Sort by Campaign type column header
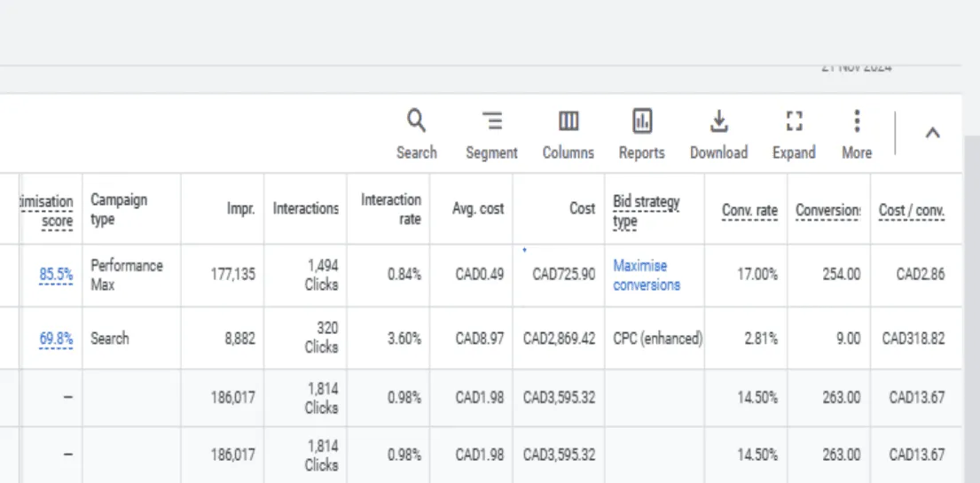 119,210
